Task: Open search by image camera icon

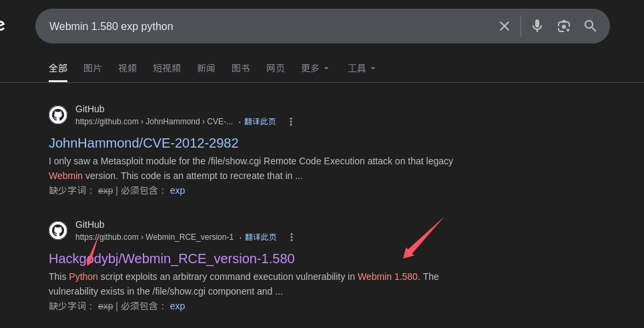Action: [564, 26]
